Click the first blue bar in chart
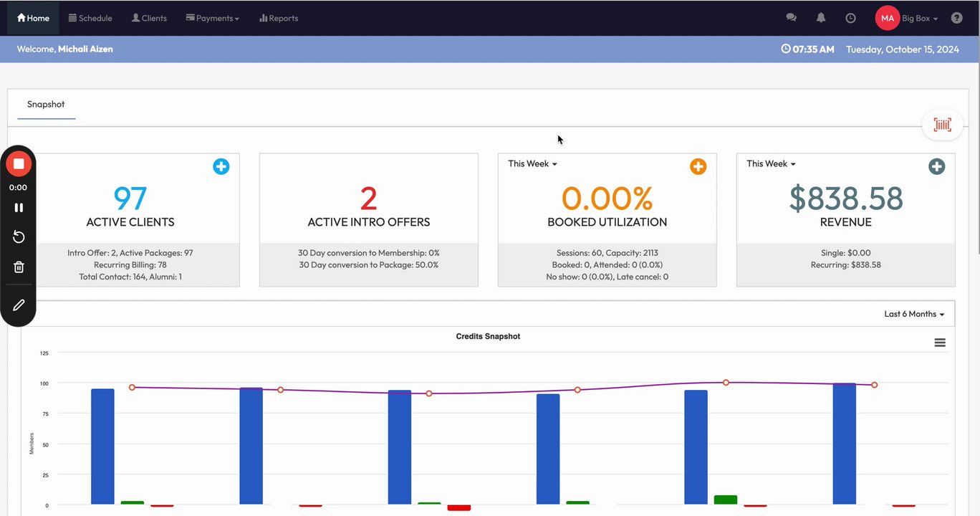 pos(102,446)
